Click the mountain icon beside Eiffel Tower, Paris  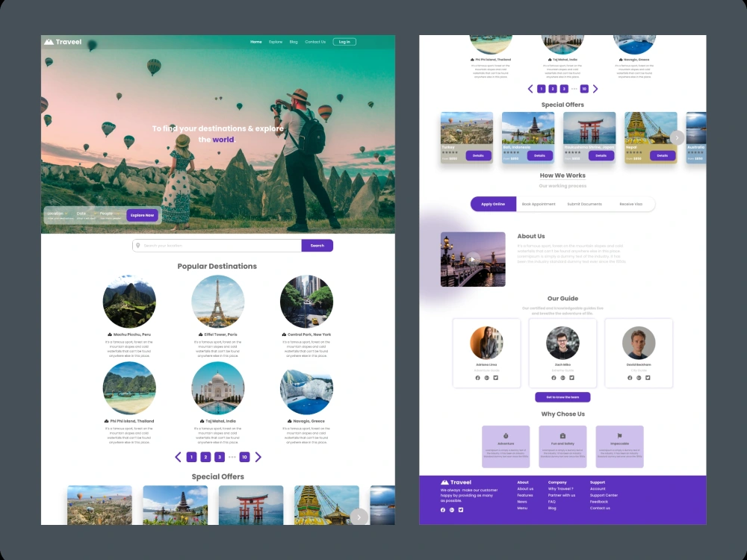pos(200,335)
